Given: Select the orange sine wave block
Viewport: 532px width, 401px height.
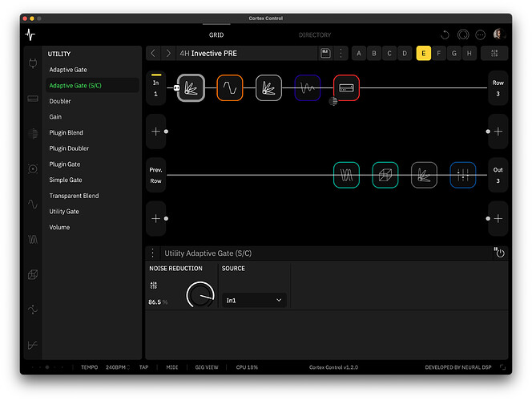Looking at the screenshot, I should 230,88.
